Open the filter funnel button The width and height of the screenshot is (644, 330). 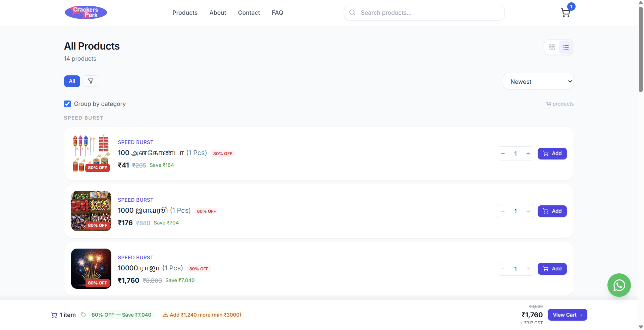tap(91, 81)
